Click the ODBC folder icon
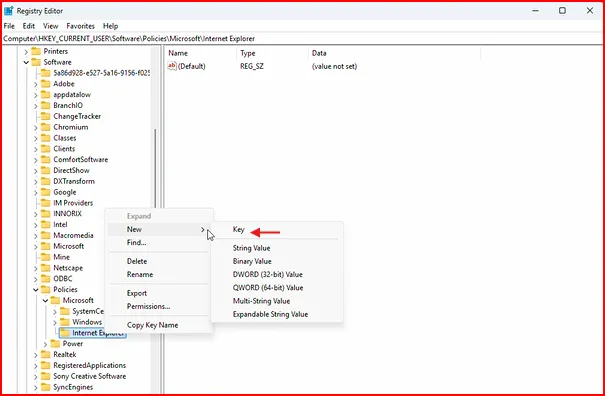This screenshot has width=605, height=396. click(x=46, y=279)
